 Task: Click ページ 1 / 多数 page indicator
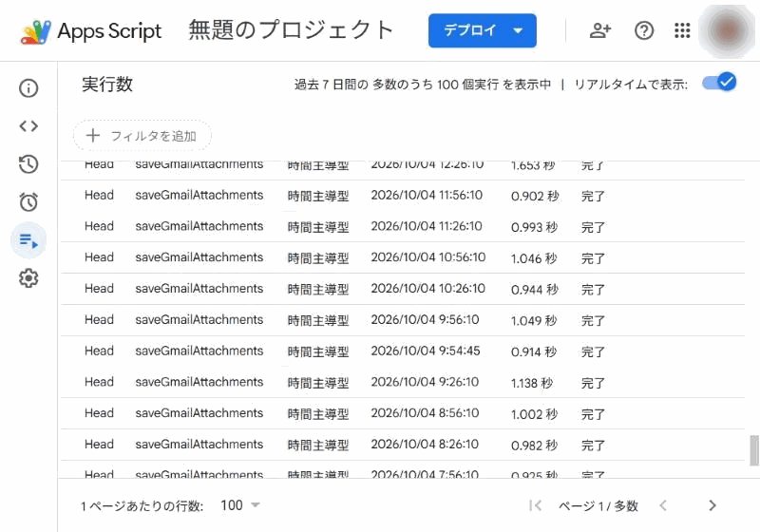point(598,506)
